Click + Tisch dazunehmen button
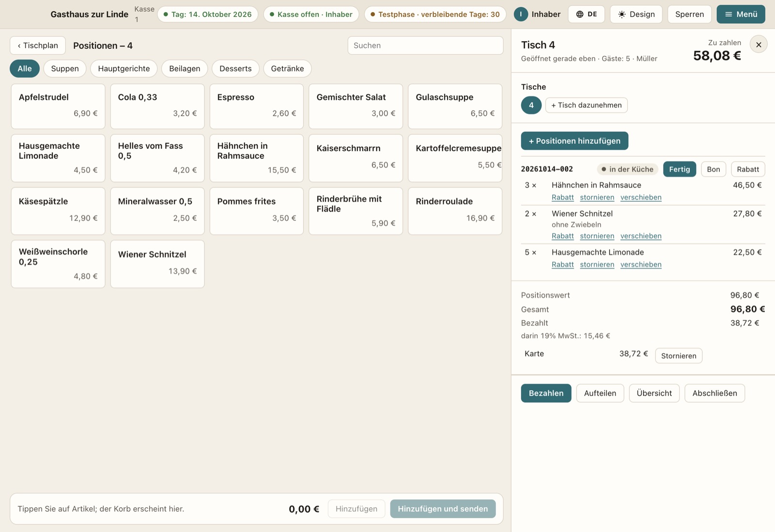The image size is (775, 532). (586, 105)
